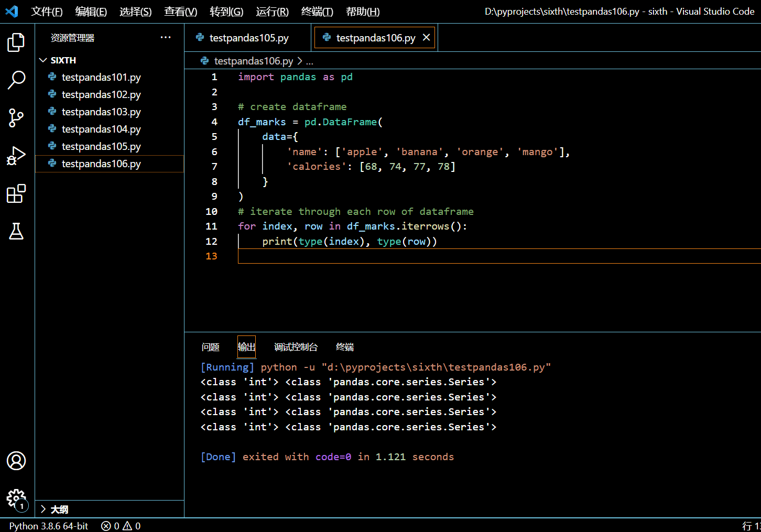Open the Manage gear icon

point(16,499)
